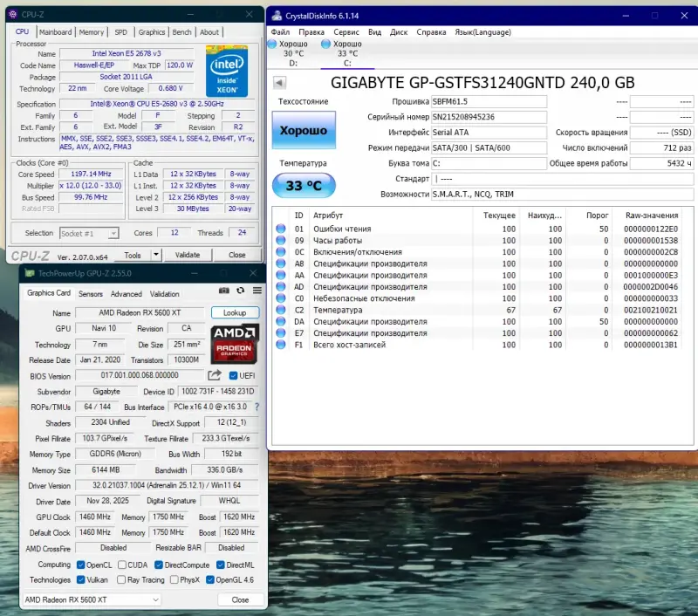Take a screenshot with GPU-Z camera icon

(224, 292)
